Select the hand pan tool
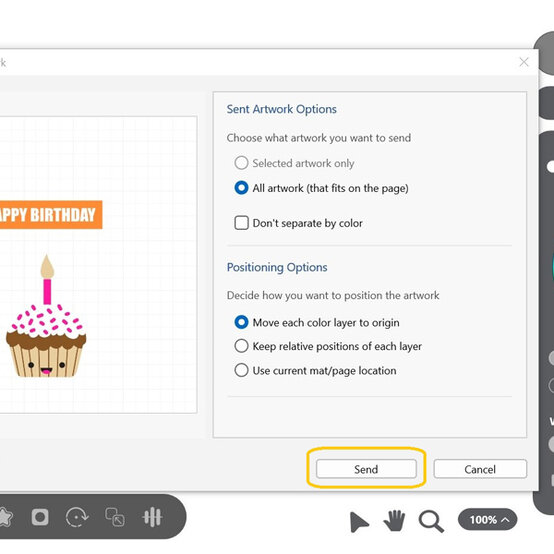This screenshot has width=554, height=554. (x=394, y=520)
